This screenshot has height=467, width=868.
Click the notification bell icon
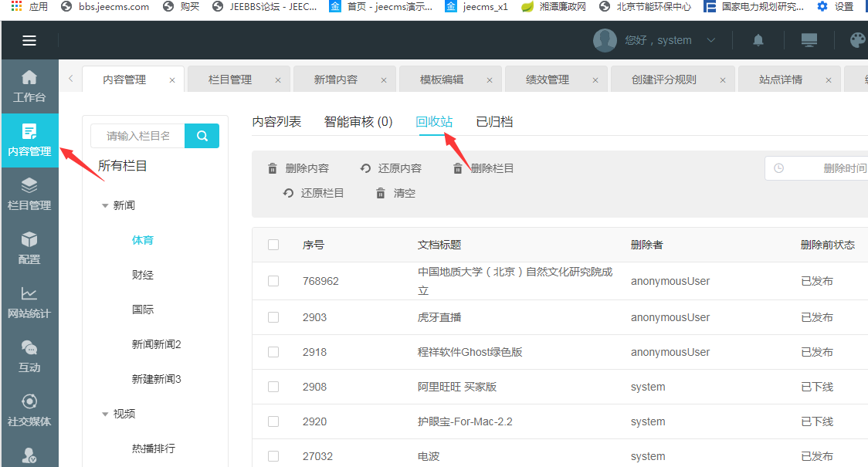coord(758,40)
